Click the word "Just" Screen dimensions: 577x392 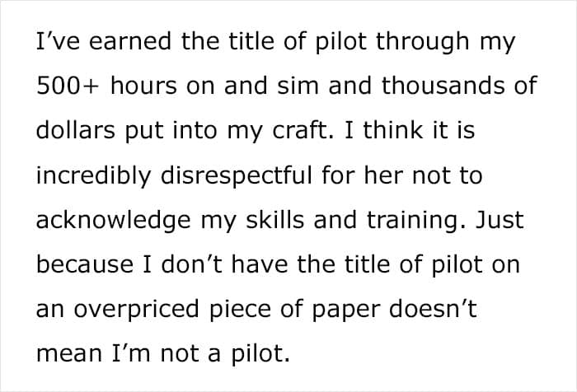(x=500, y=220)
